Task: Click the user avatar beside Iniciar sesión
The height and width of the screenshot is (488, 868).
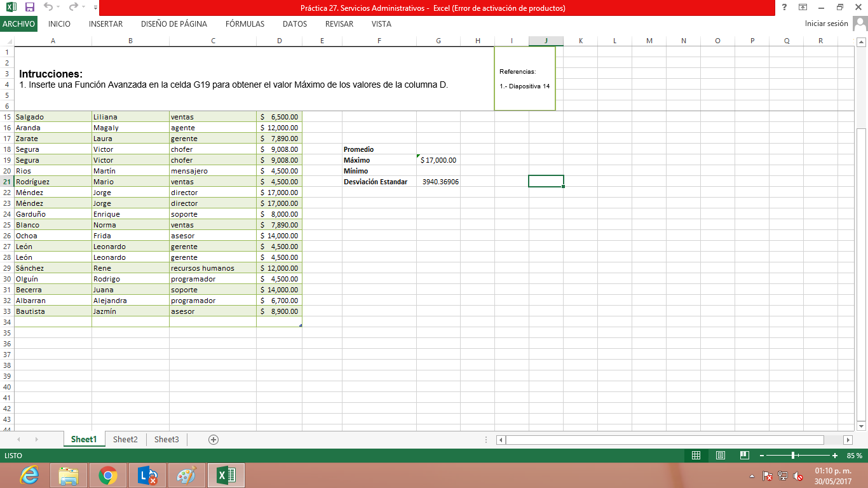Action: [x=860, y=24]
